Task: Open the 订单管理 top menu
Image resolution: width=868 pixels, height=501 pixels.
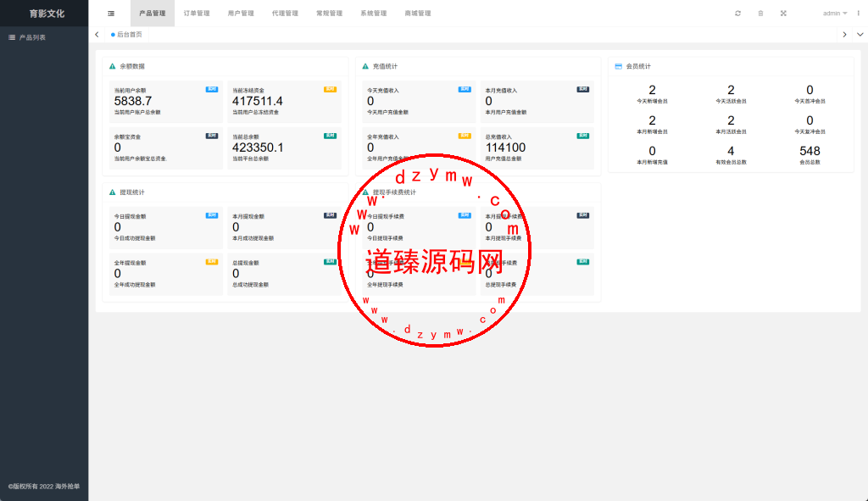Action: (197, 14)
